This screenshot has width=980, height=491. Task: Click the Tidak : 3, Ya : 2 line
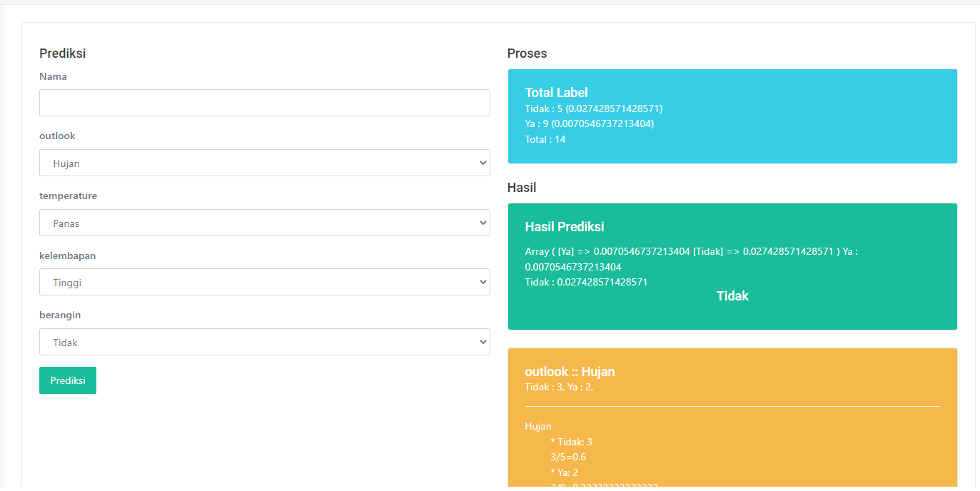[558, 387]
